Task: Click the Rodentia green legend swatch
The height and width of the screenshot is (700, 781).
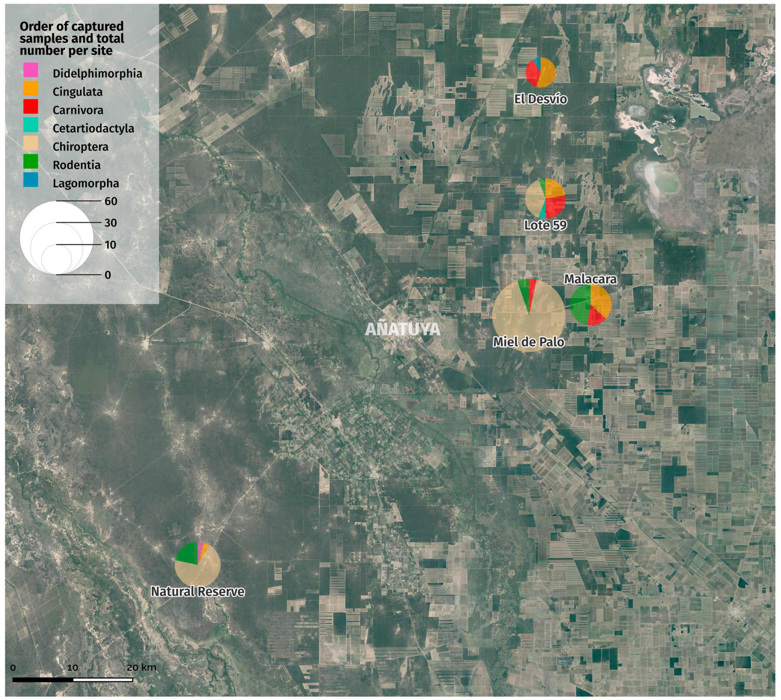Action: 31,162
